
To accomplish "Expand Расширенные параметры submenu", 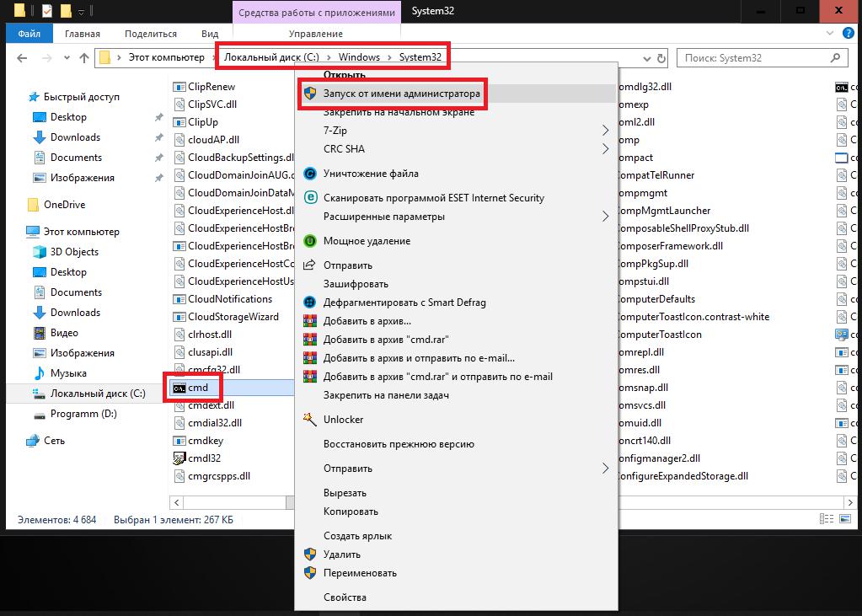I will click(x=605, y=217).
